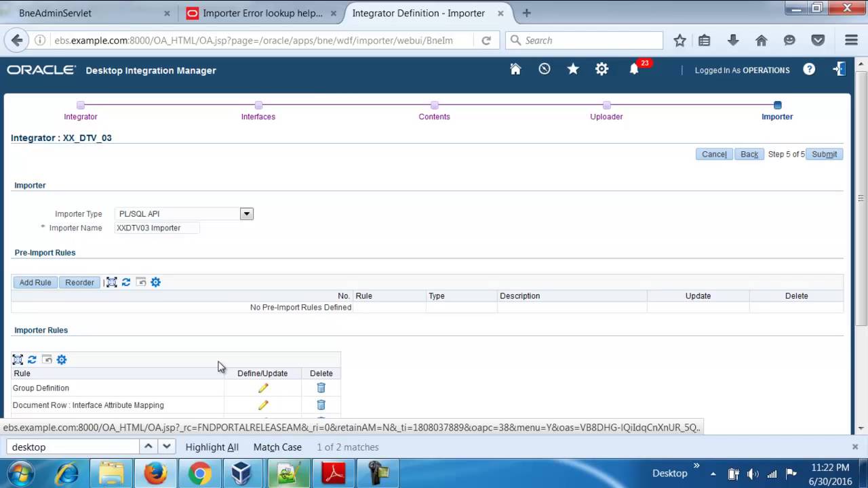The height and width of the screenshot is (488, 868).
Task: Bookmark this page with the star icon
Action: [679, 40]
